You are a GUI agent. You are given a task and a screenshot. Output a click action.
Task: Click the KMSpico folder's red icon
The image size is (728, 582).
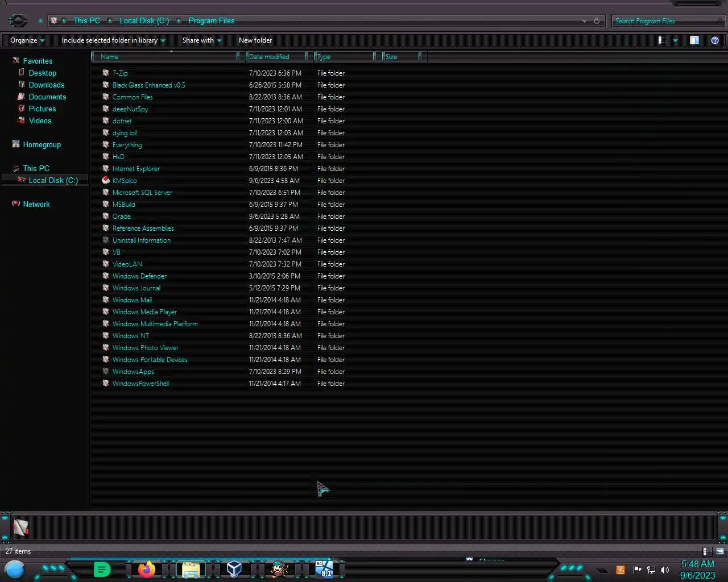click(x=105, y=180)
